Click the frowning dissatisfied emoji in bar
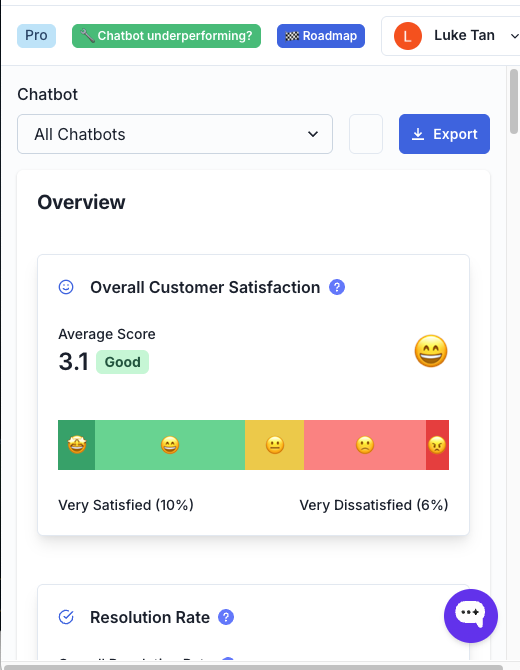 pos(365,445)
